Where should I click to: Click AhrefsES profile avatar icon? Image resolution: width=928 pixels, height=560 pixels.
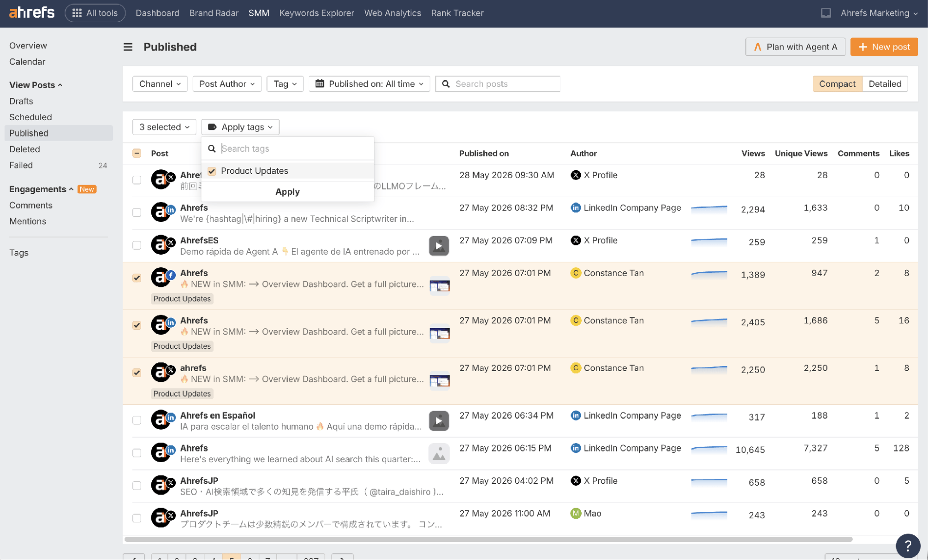(161, 245)
